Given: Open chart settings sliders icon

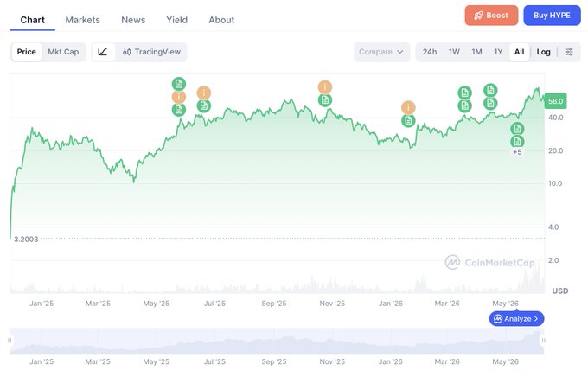Looking at the screenshot, I should [x=569, y=52].
